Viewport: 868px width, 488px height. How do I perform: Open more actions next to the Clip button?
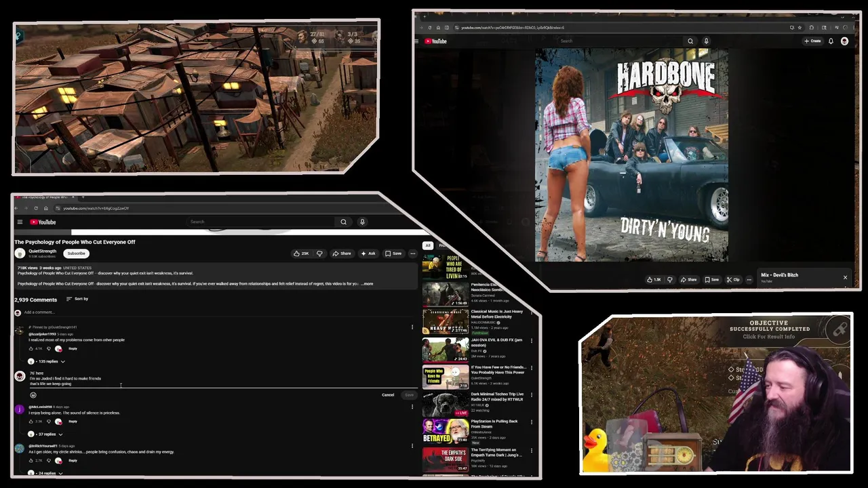point(749,279)
